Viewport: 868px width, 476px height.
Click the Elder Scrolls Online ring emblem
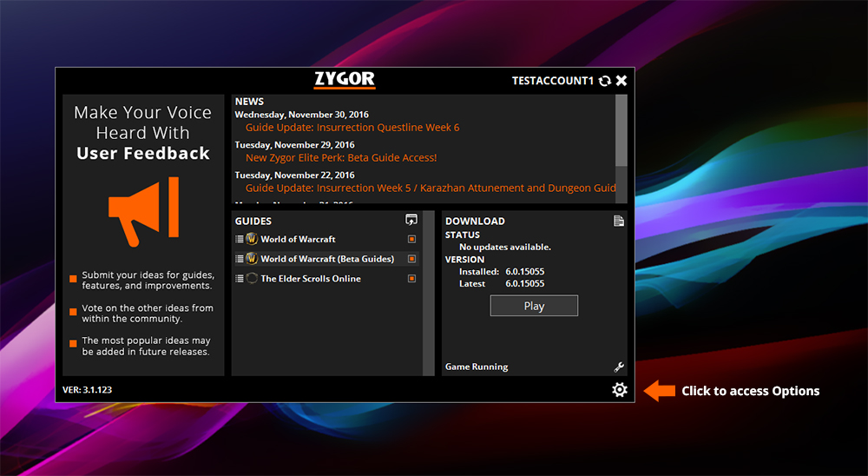[252, 278]
